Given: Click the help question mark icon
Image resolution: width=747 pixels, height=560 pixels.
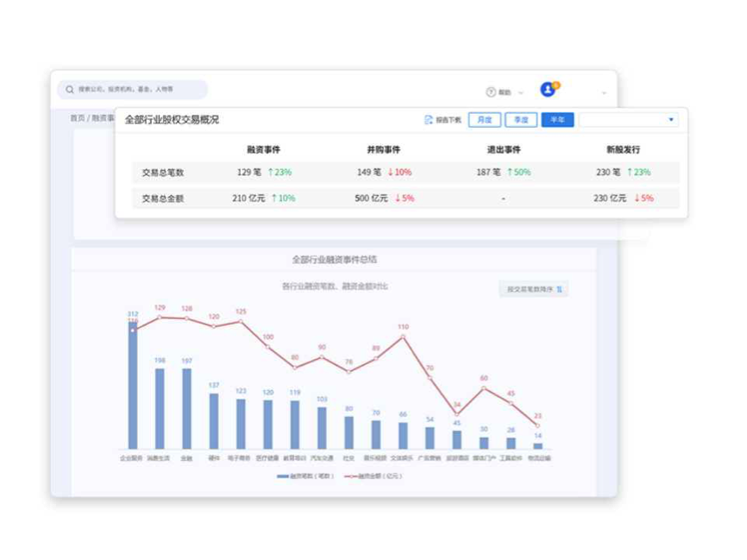Looking at the screenshot, I should tap(491, 91).
